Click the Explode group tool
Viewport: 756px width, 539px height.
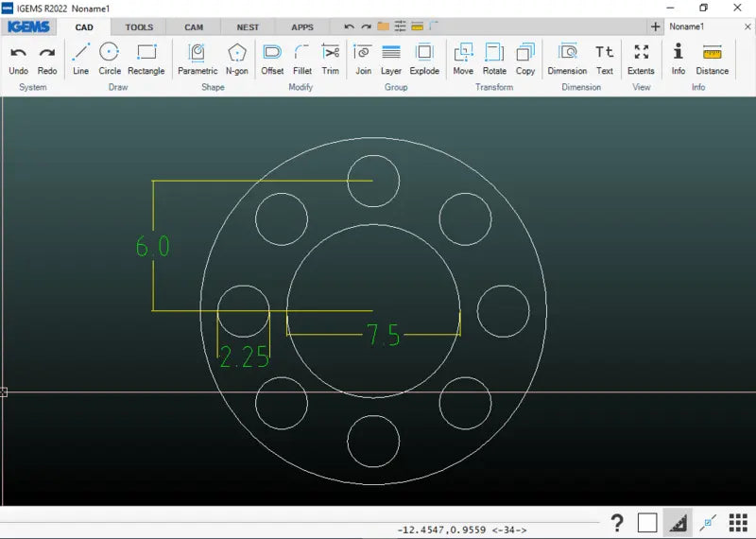coord(424,59)
